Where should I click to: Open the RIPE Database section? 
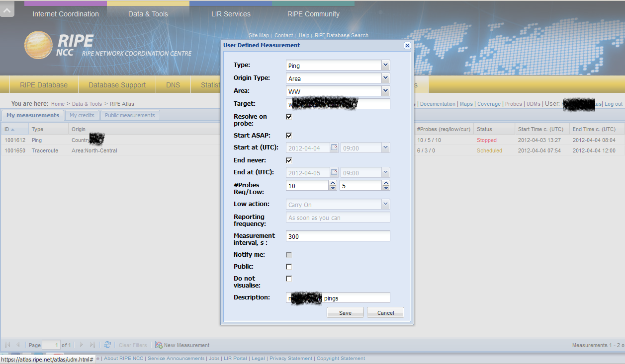point(44,85)
